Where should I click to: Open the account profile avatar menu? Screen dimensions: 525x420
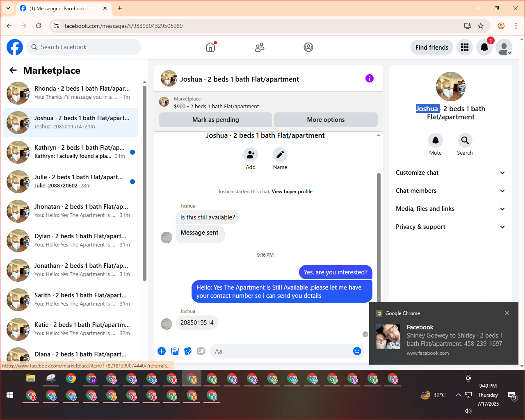tap(504, 47)
